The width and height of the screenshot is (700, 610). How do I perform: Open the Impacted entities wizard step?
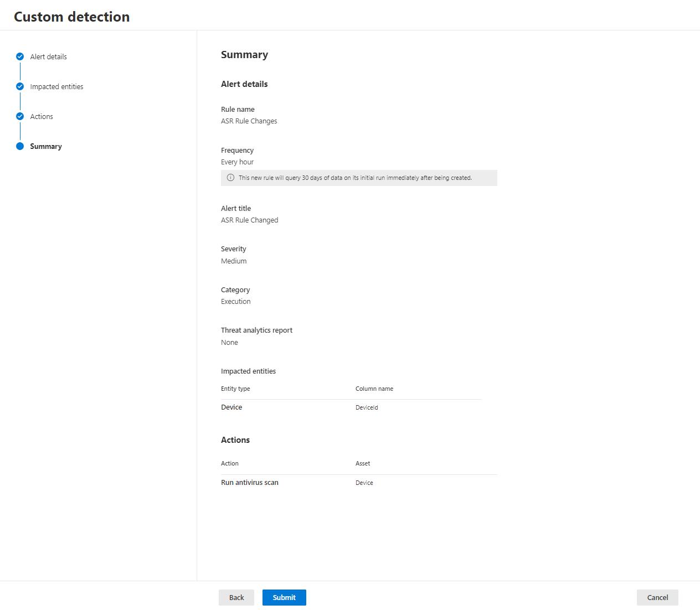click(56, 86)
